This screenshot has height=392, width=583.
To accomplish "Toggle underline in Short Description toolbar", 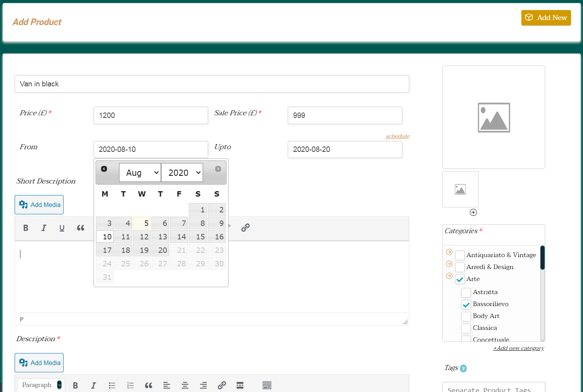I will [x=62, y=228].
